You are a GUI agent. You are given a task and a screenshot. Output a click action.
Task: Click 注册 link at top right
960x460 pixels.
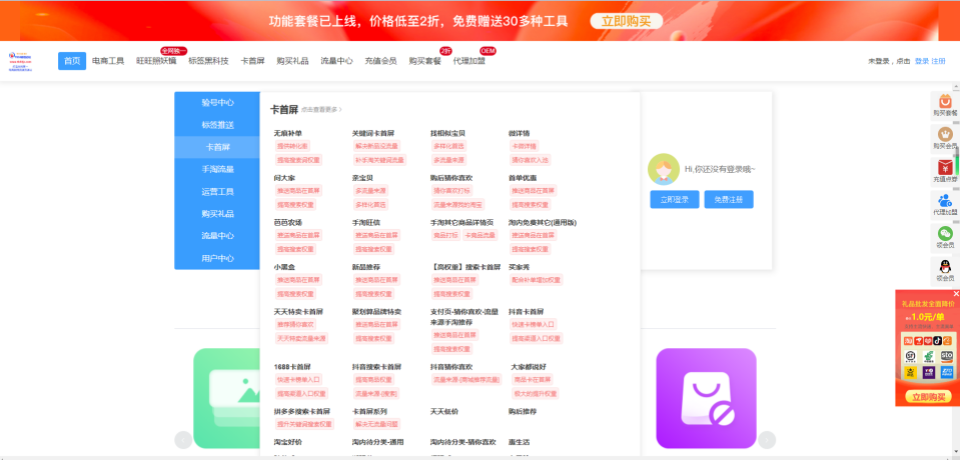[938, 61]
